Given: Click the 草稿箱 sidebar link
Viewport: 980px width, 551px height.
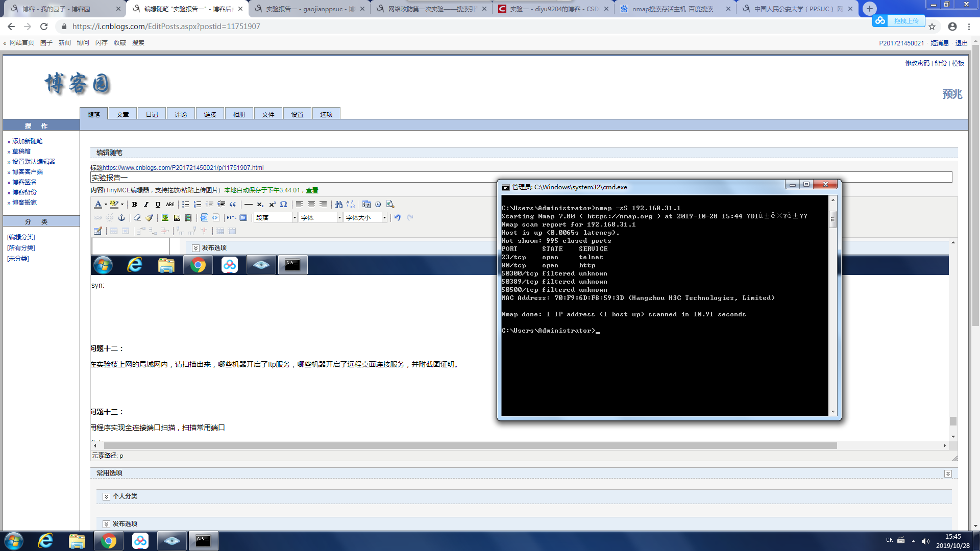Looking at the screenshot, I should [21, 152].
